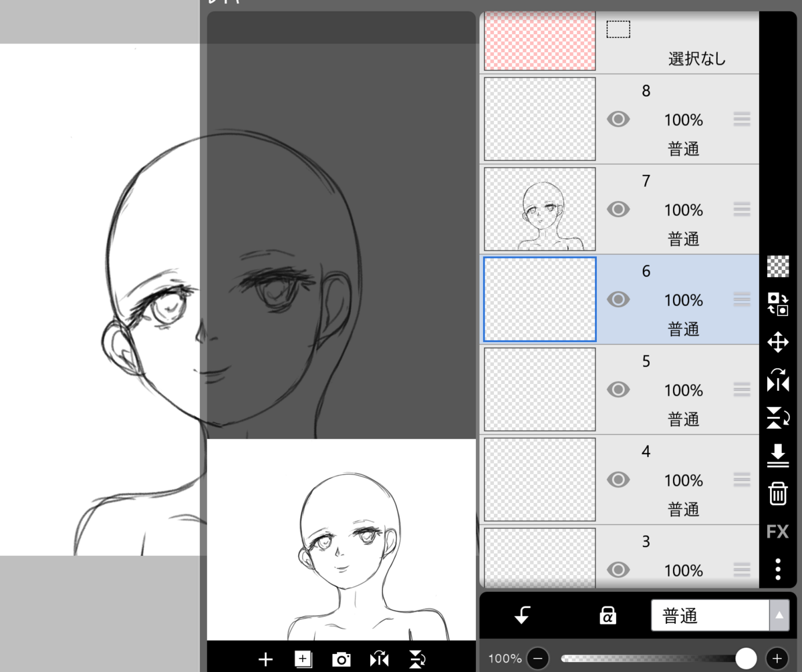
Task: Click layer 7's 普通 blend label
Action: tap(684, 239)
